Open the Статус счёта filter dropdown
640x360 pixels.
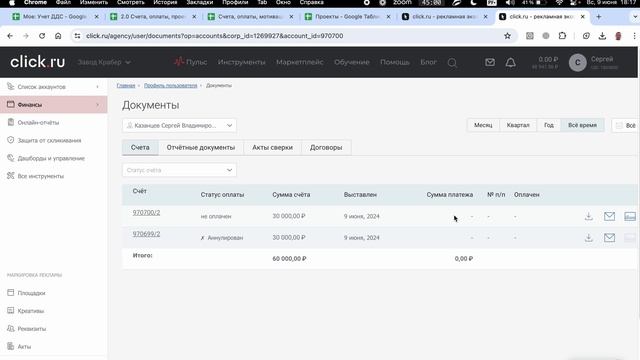pyautogui.click(x=179, y=170)
